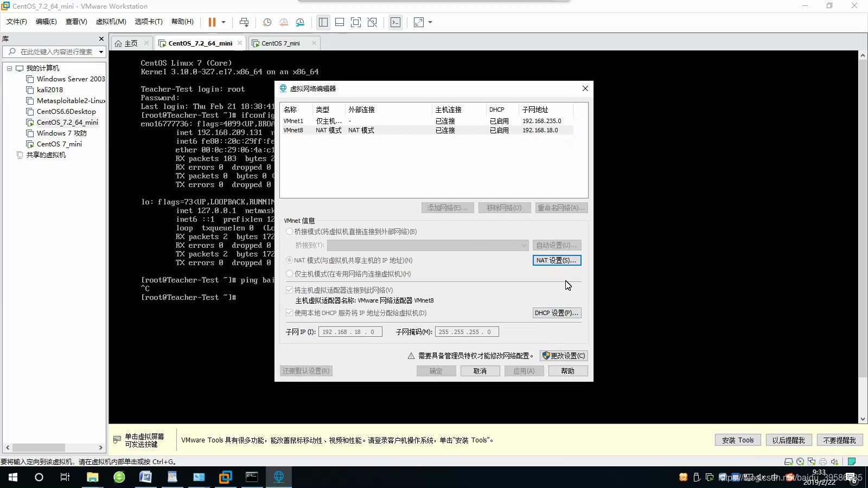Click the network adapter status icon
The height and width of the screenshot is (488, 868).
tap(812, 462)
